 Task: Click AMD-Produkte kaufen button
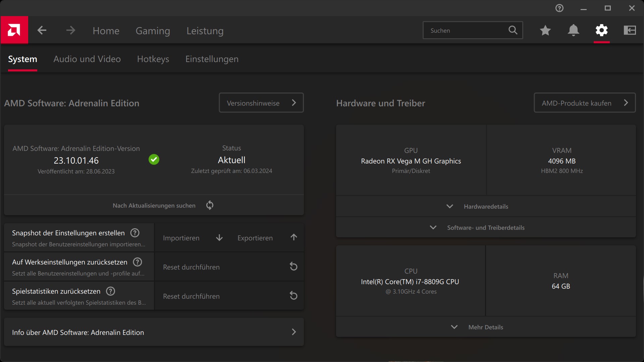point(584,103)
